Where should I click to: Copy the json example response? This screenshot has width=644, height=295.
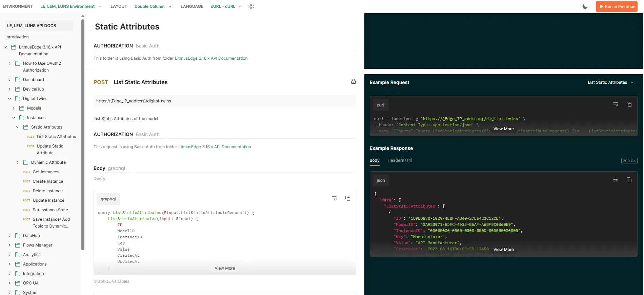(629, 180)
